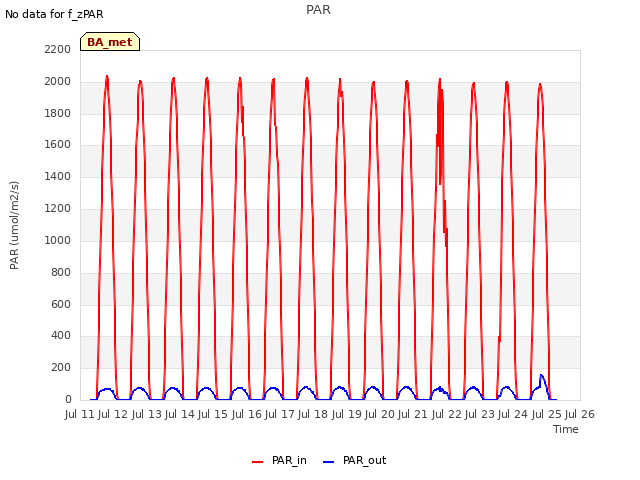Image resolution: width=640 pixels, height=480 pixels.
Task: Click the 600 y-axis tick label
Action: pyautogui.click(x=61, y=304)
